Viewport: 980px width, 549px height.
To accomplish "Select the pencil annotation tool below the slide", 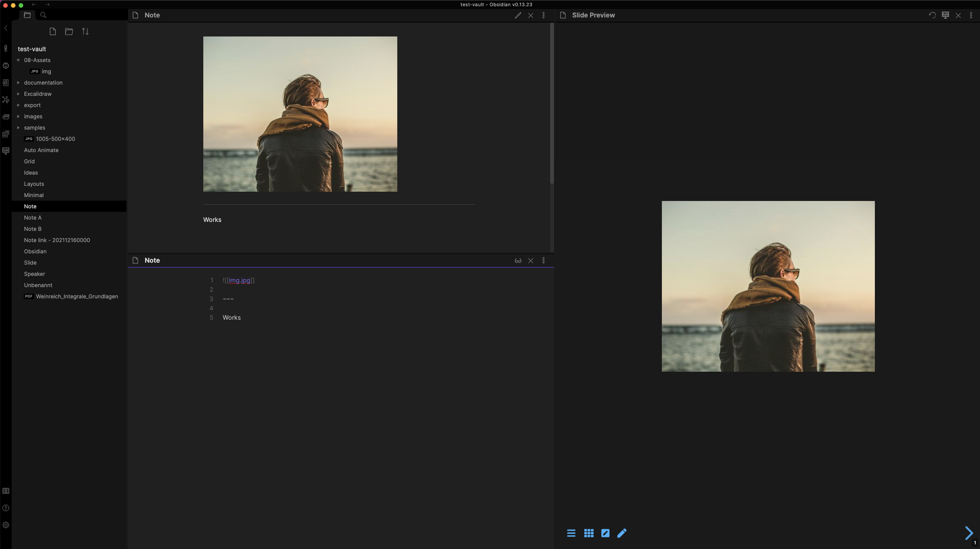I will pos(622,533).
